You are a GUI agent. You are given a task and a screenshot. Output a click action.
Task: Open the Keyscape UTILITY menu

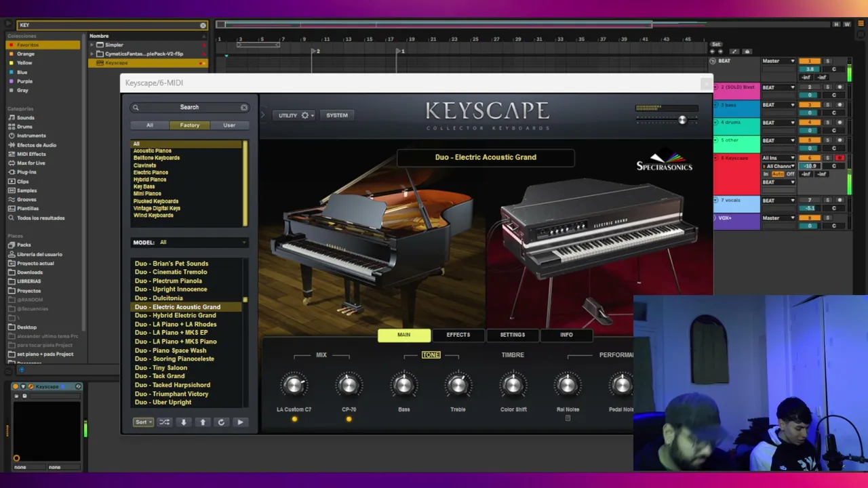293,115
